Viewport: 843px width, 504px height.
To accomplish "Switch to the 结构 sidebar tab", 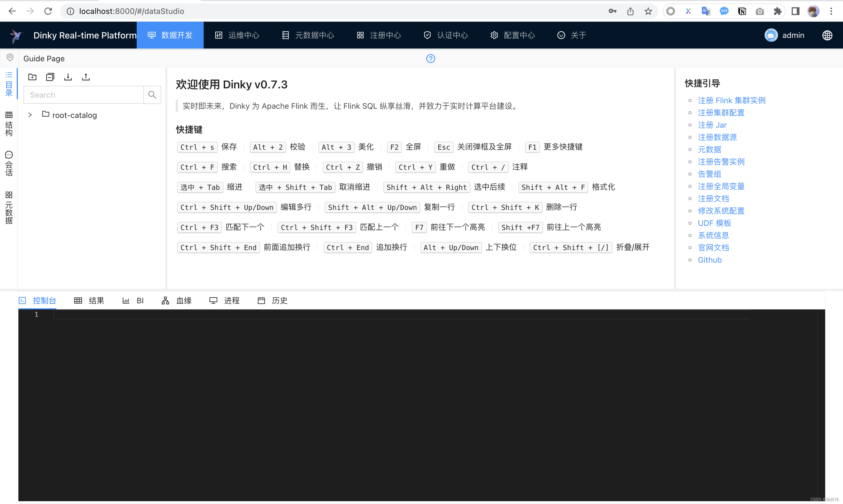I will click(9, 124).
